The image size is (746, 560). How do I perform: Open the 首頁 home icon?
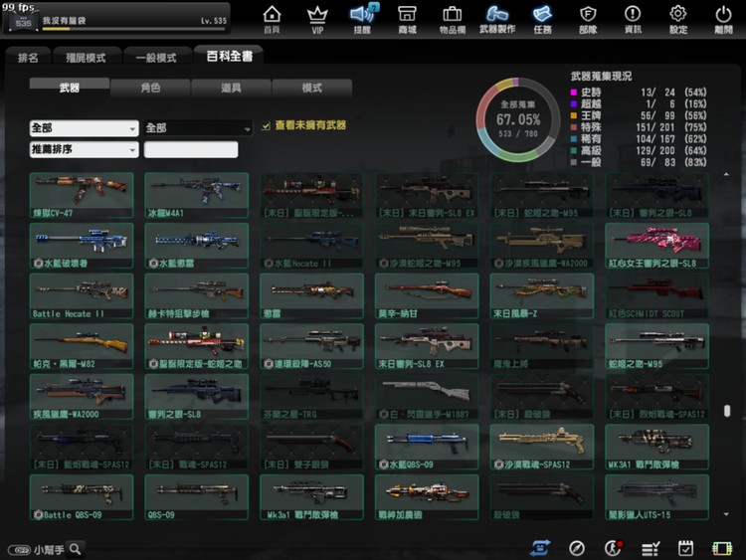point(272,18)
